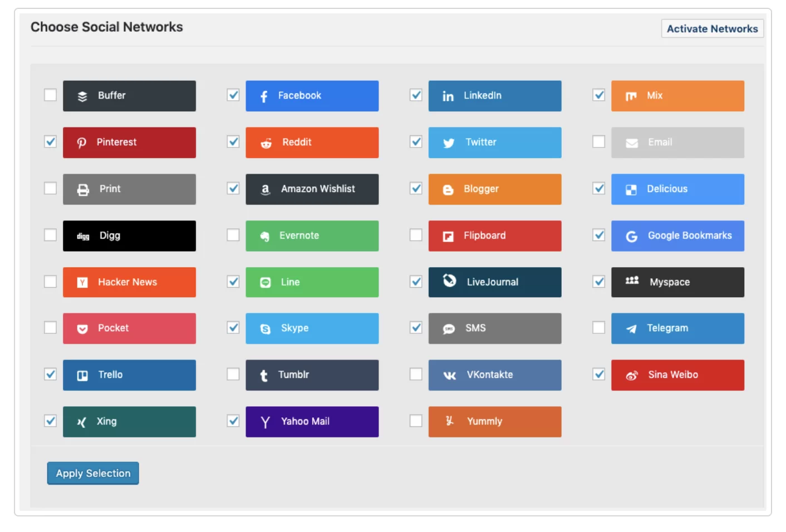Uncheck the Delicious checkbox
The width and height of the screenshot is (786, 532).
(599, 189)
